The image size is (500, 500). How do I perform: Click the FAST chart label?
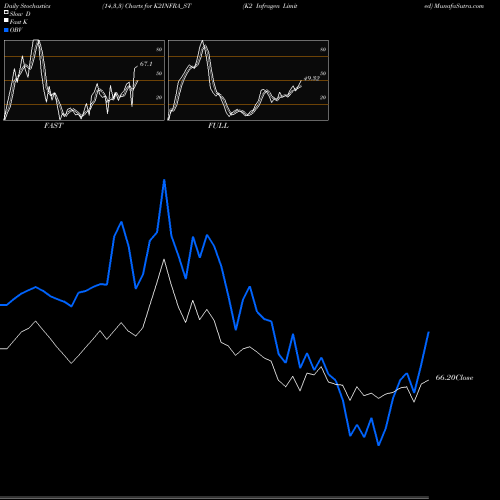[x=53, y=126]
